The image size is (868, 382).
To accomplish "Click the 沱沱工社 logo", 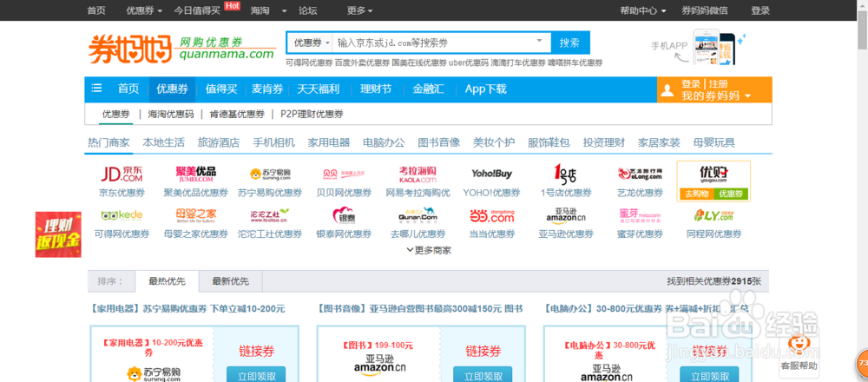I will [x=270, y=214].
